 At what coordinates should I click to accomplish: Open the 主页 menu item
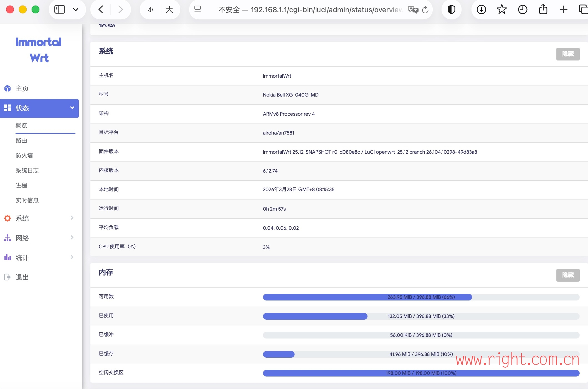[22, 89]
